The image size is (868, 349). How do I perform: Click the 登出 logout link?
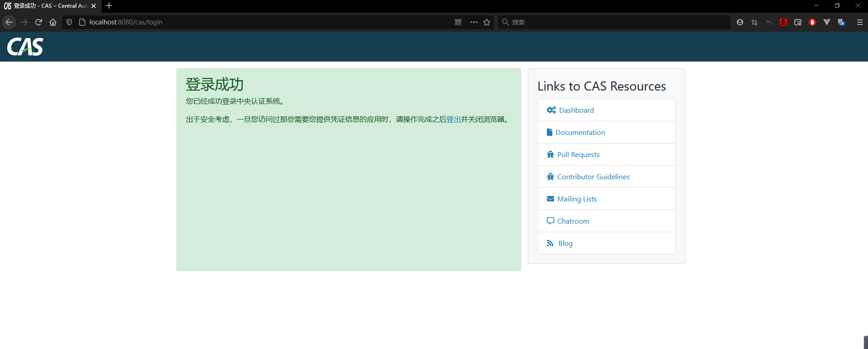(453, 120)
